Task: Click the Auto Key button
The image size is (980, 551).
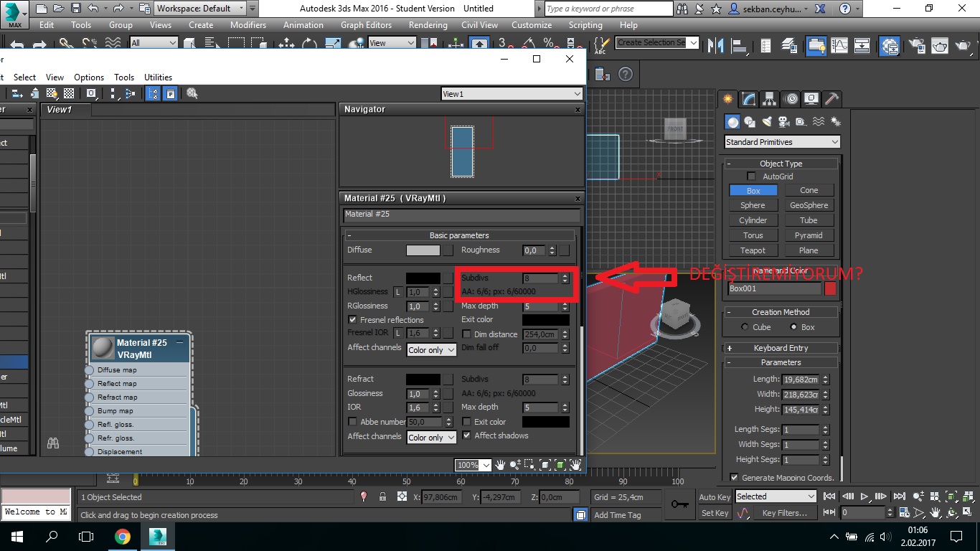Action: [x=715, y=496]
